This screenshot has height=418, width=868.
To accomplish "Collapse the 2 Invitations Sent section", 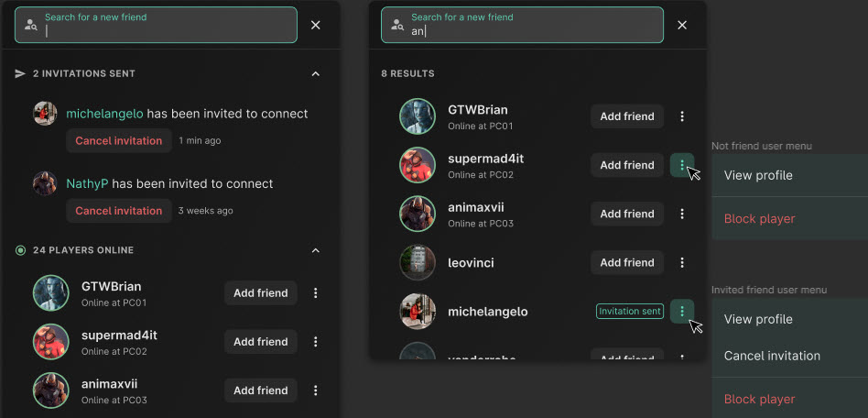I will (x=316, y=73).
